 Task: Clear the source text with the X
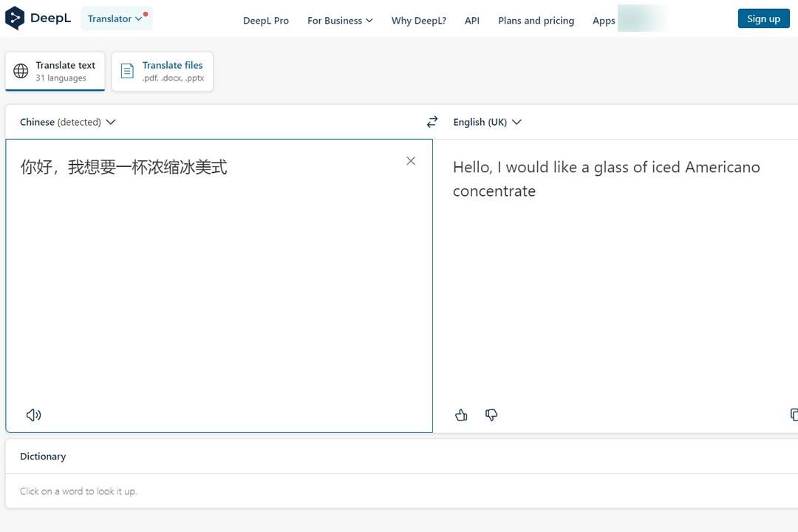point(411,161)
